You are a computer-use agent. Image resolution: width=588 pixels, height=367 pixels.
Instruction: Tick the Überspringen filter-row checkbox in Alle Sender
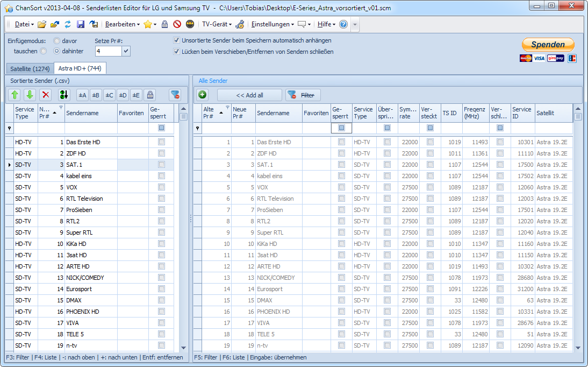[x=387, y=128]
